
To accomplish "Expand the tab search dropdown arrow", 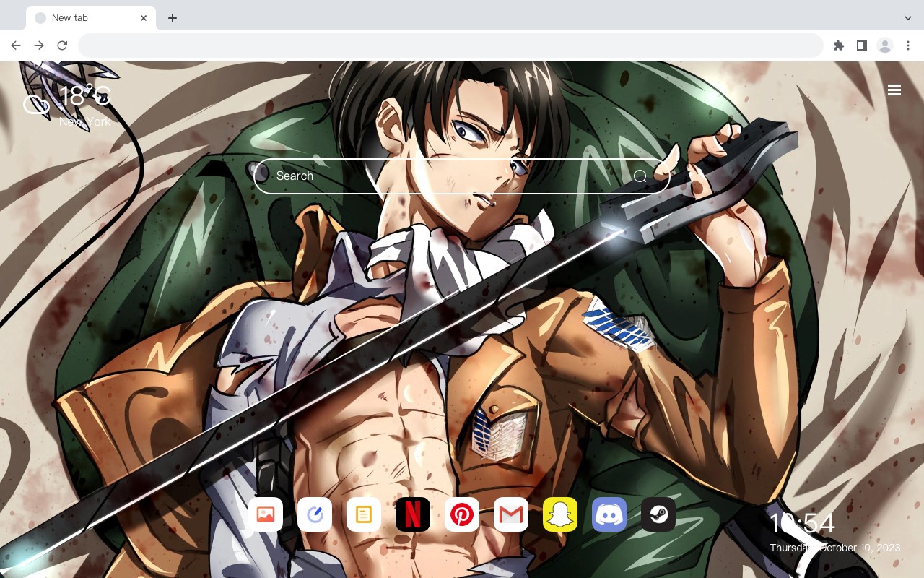I will pos(908,18).
